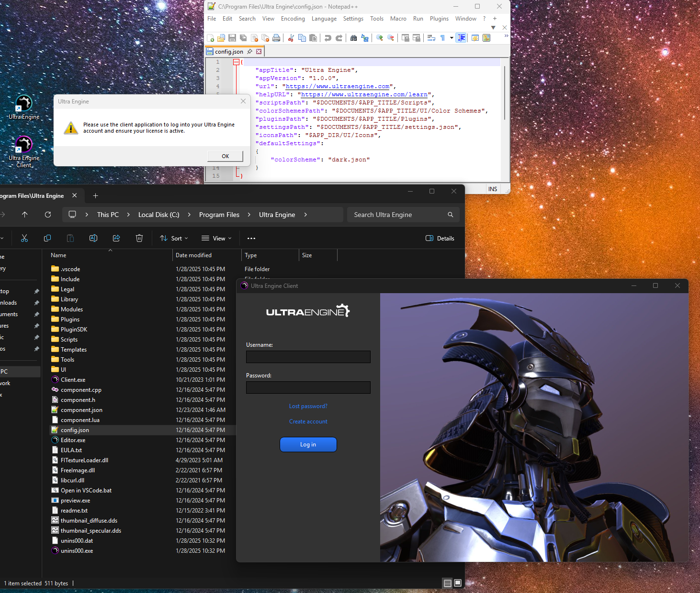The image size is (700, 593).
Task: Click the Redo arrow in Notepad++ toolbar
Action: (339, 38)
